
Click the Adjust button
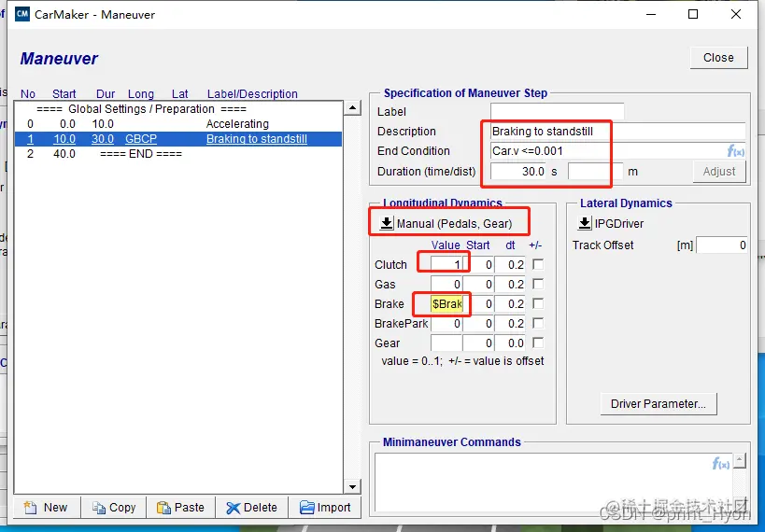(x=719, y=172)
